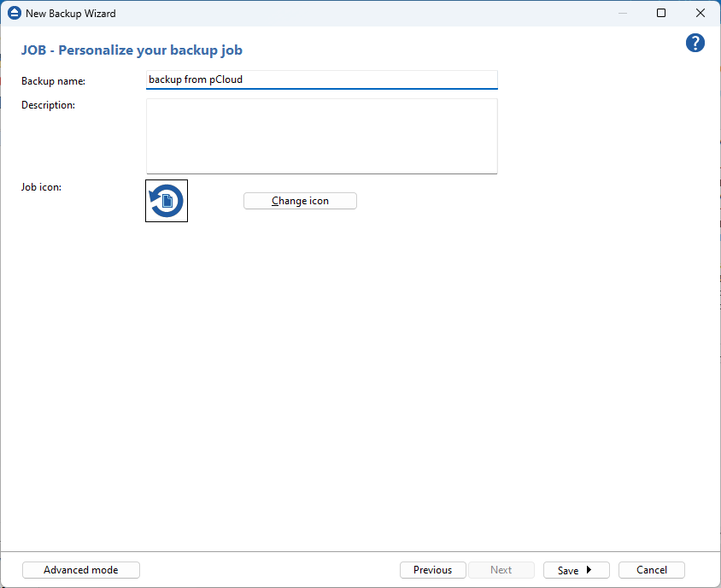Click inside the Description text box

click(x=321, y=136)
